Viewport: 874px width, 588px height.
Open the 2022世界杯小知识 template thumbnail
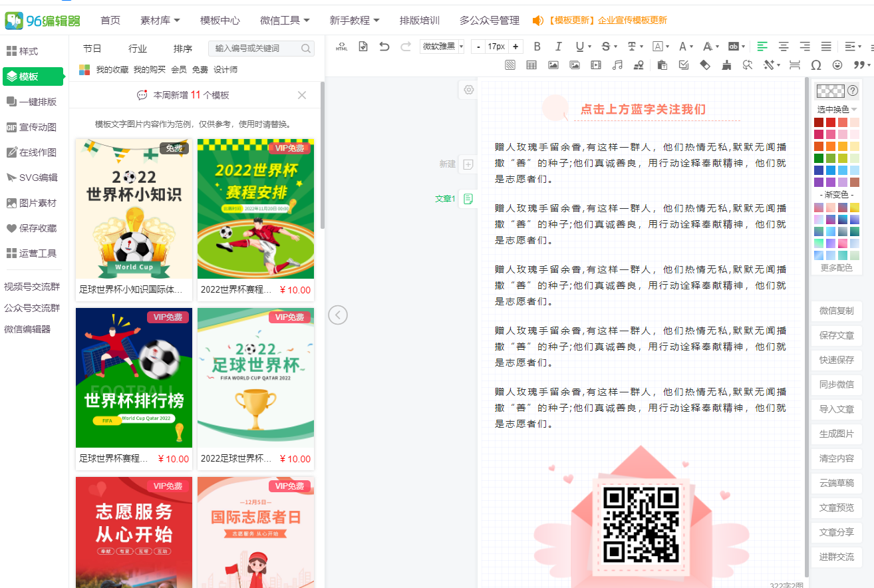[x=134, y=209]
